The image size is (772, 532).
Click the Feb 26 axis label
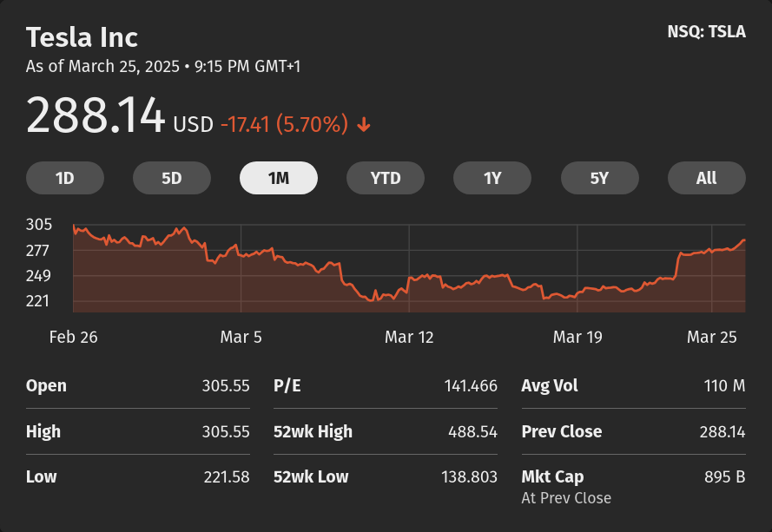(x=73, y=337)
